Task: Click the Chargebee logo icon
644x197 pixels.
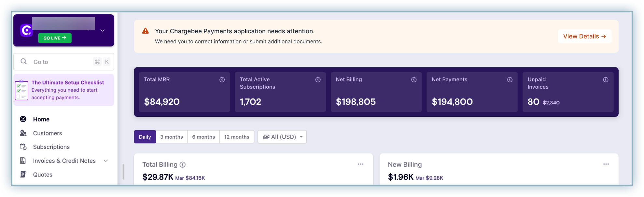Action: pyautogui.click(x=26, y=31)
